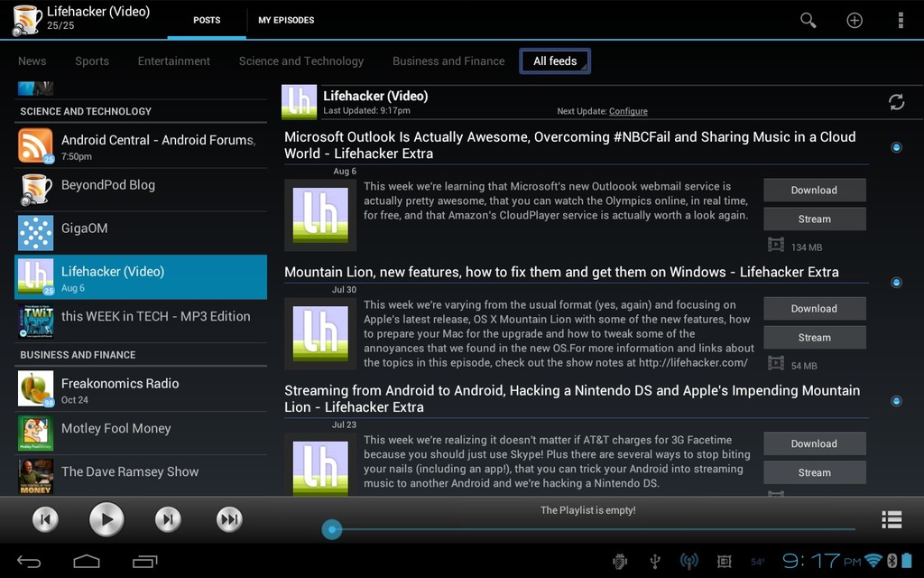
Task: Open the Android recent apps button
Action: coord(145,562)
